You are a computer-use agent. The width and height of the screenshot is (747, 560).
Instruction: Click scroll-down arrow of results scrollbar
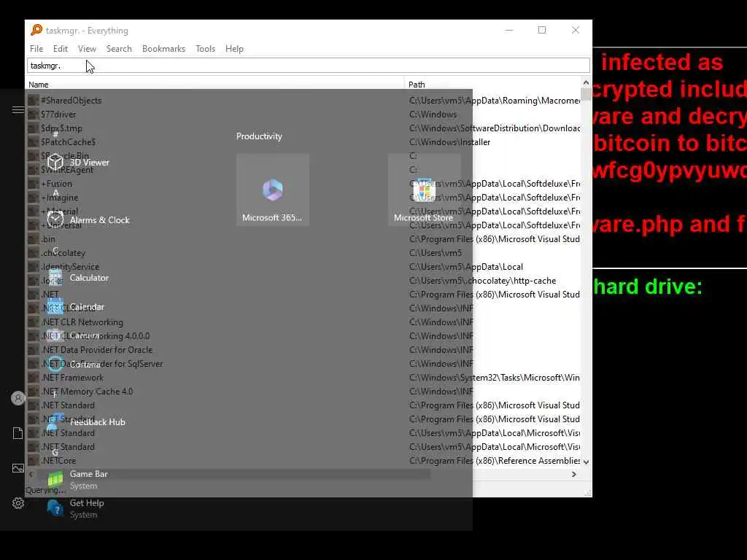pos(586,462)
